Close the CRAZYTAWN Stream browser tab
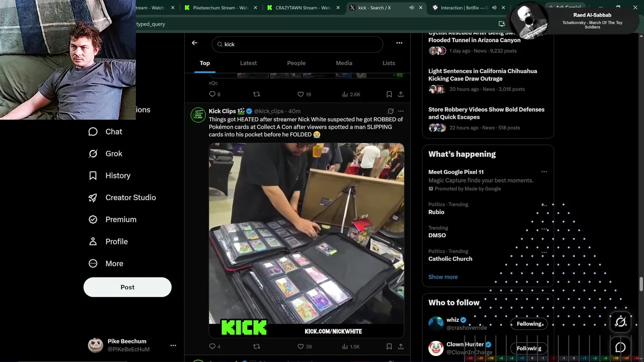This screenshot has width=644, height=362. [338, 8]
